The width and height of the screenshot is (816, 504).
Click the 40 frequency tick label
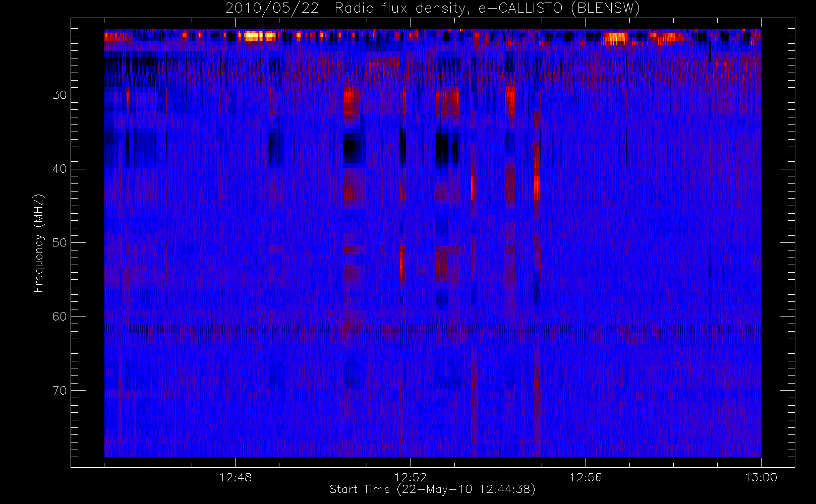(60, 169)
